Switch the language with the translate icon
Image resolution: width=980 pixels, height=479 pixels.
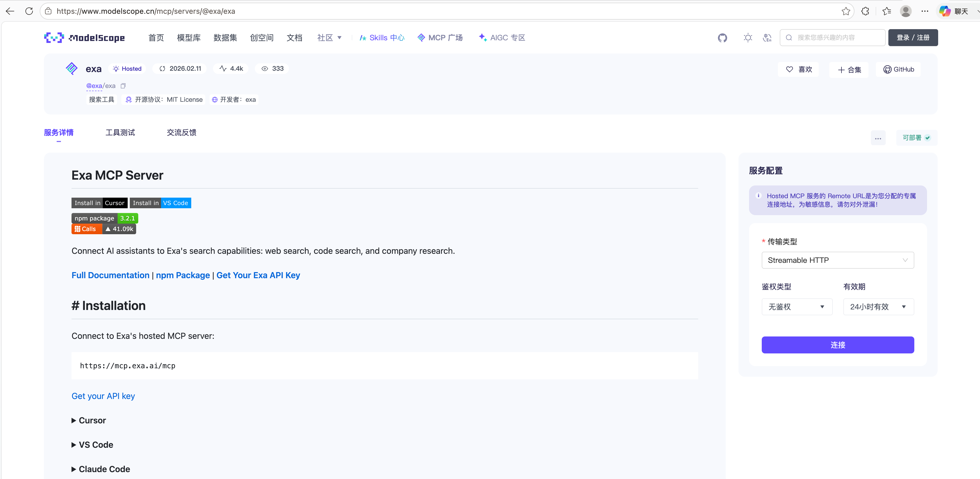(x=767, y=38)
